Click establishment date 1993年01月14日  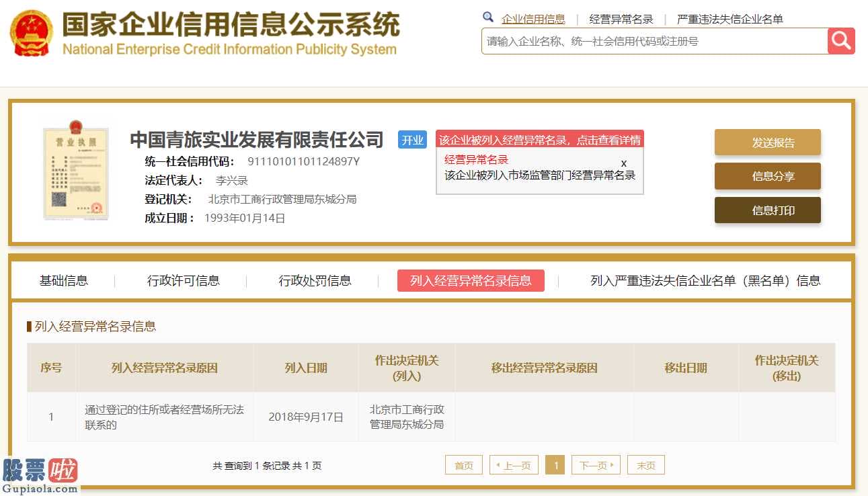coord(245,218)
